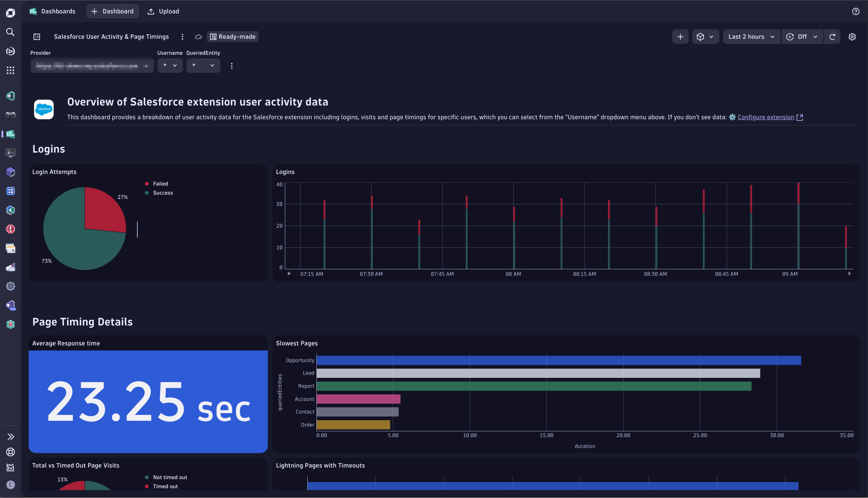Open the green-red cube sidebar app
868x498 pixels.
11,324
